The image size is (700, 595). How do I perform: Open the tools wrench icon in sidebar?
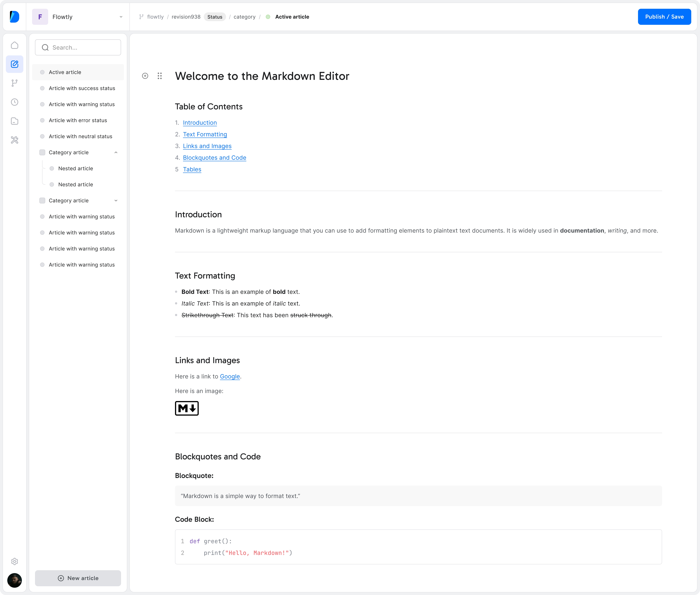click(x=15, y=140)
